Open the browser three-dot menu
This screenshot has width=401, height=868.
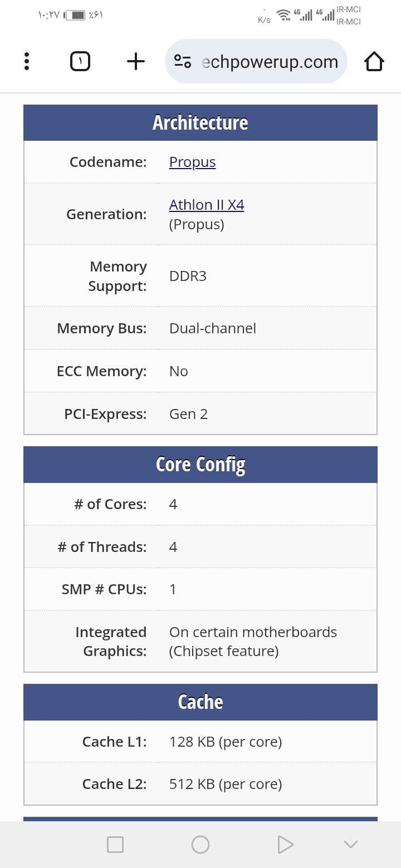tap(26, 61)
